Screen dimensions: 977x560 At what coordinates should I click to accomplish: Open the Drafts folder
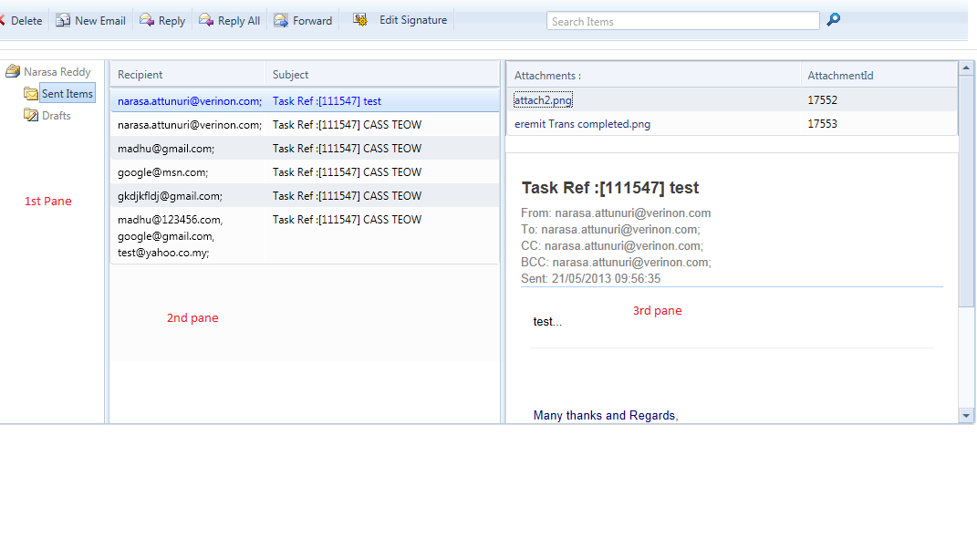coord(56,115)
